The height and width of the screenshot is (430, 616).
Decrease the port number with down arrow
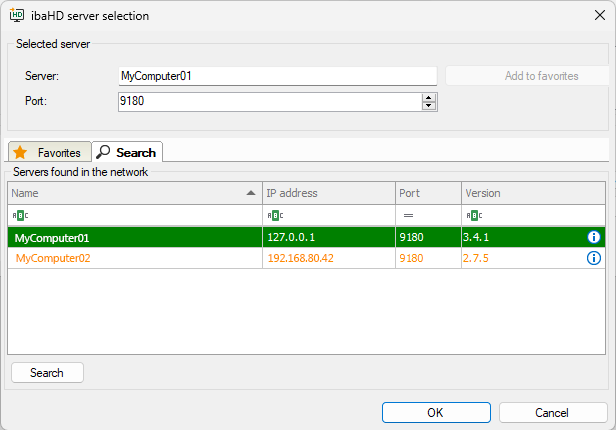coord(429,106)
